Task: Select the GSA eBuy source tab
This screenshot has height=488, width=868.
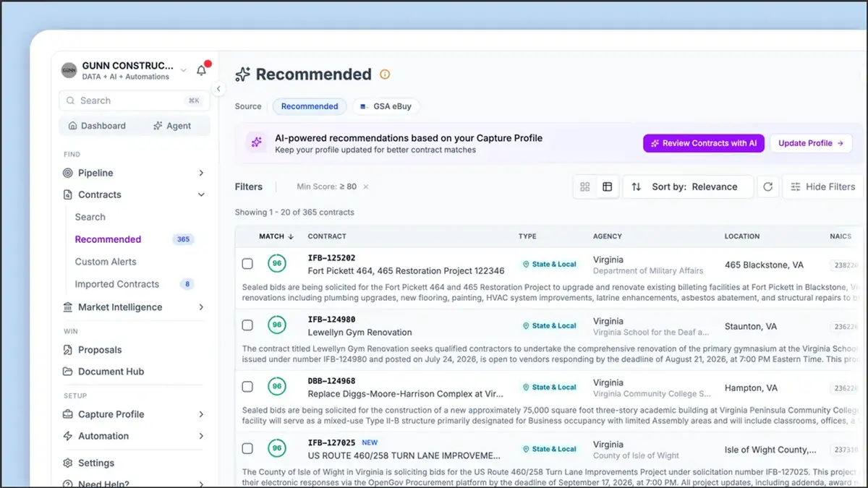Action: (x=386, y=106)
